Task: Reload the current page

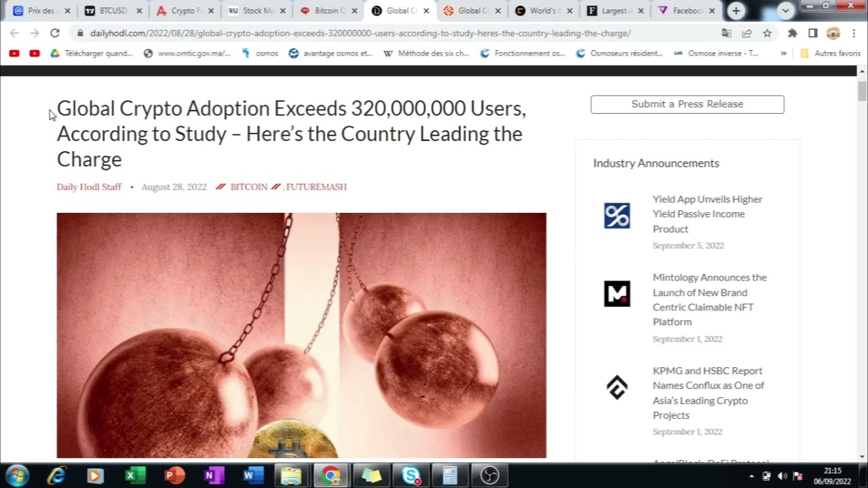Action: 55,33
